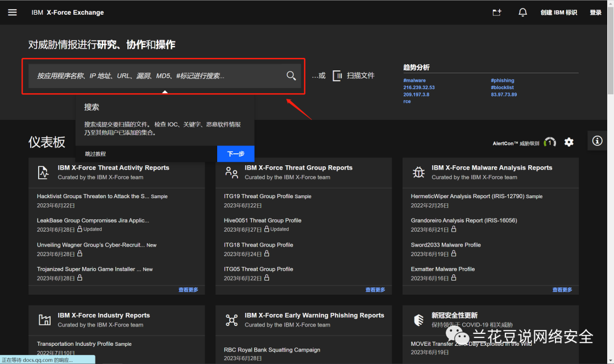Click lock icon beside LeakBase Group report

pos(80,229)
